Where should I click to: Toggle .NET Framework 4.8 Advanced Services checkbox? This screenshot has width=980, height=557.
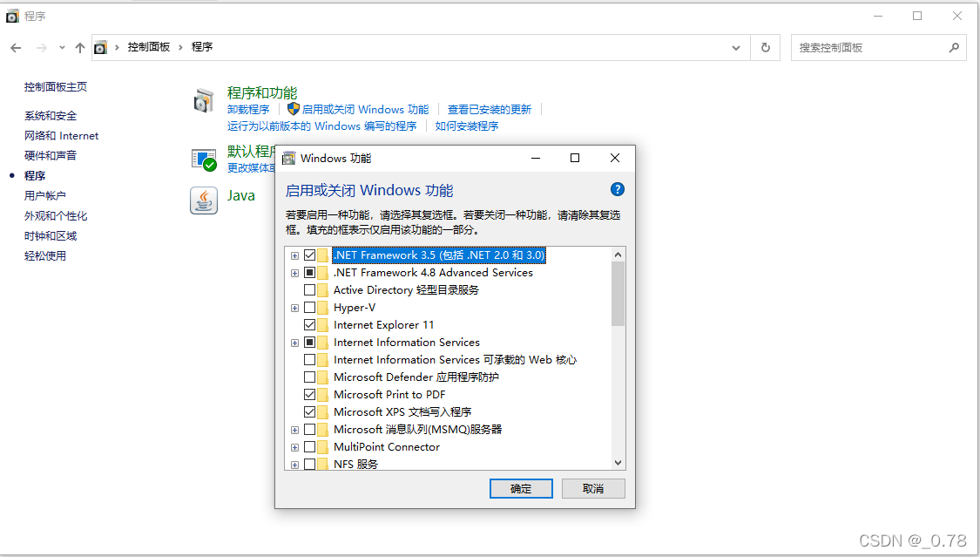(x=309, y=273)
